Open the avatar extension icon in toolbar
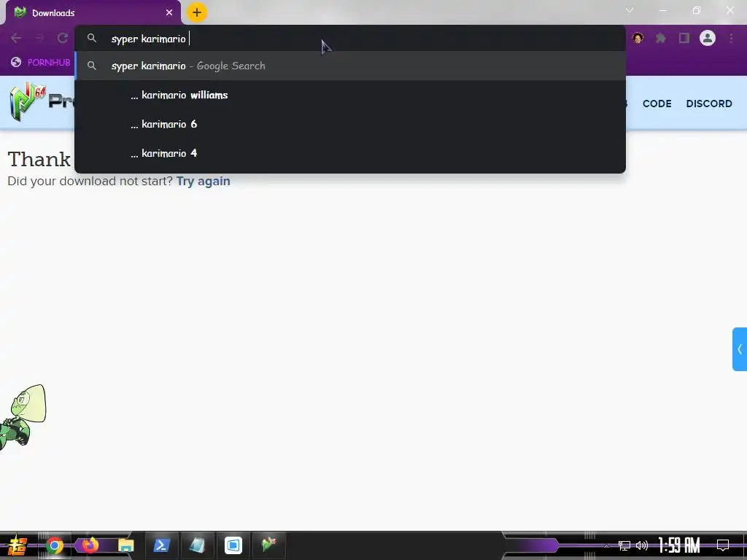 point(638,38)
